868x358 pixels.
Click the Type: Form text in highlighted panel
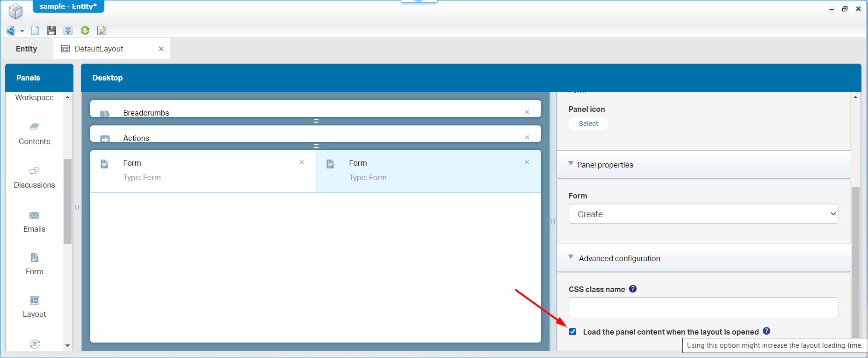[368, 177]
